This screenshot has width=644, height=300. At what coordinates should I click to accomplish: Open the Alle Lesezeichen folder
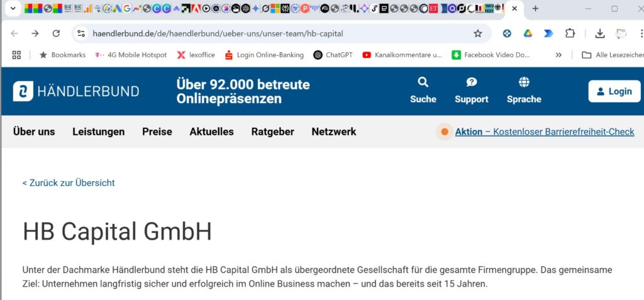click(x=613, y=55)
